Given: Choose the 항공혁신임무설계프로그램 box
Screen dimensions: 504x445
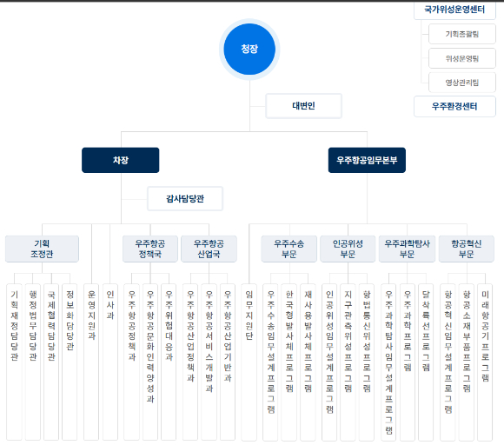Looking at the screenshot, I should click(448, 362).
